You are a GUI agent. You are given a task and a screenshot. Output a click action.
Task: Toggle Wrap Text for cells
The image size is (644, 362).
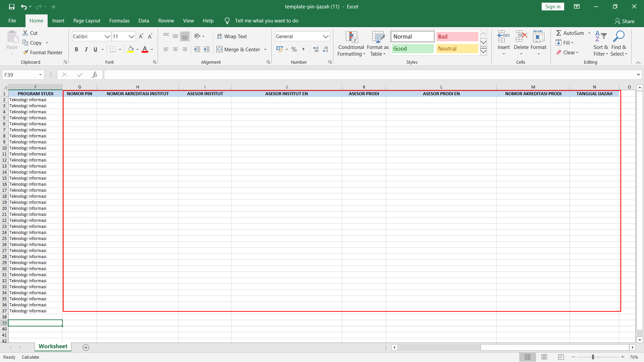(232, 37)
